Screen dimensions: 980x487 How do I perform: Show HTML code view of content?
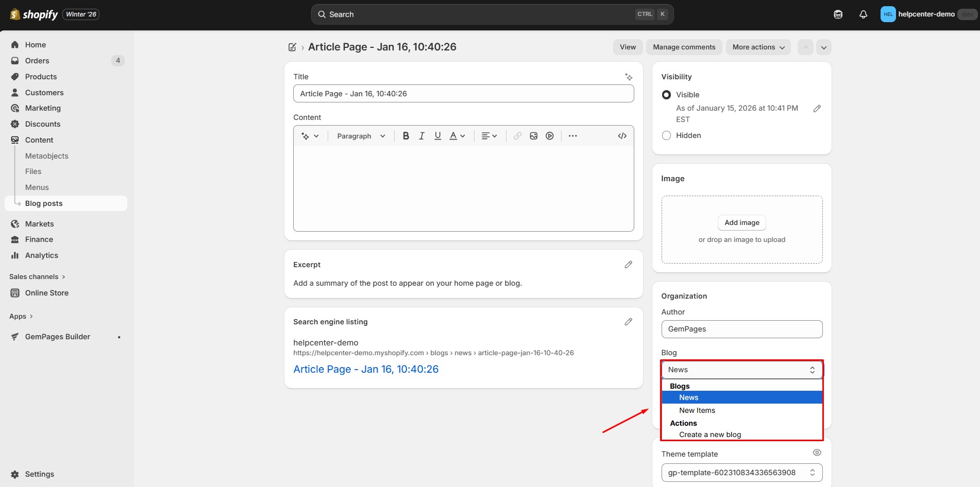(622, 136)
